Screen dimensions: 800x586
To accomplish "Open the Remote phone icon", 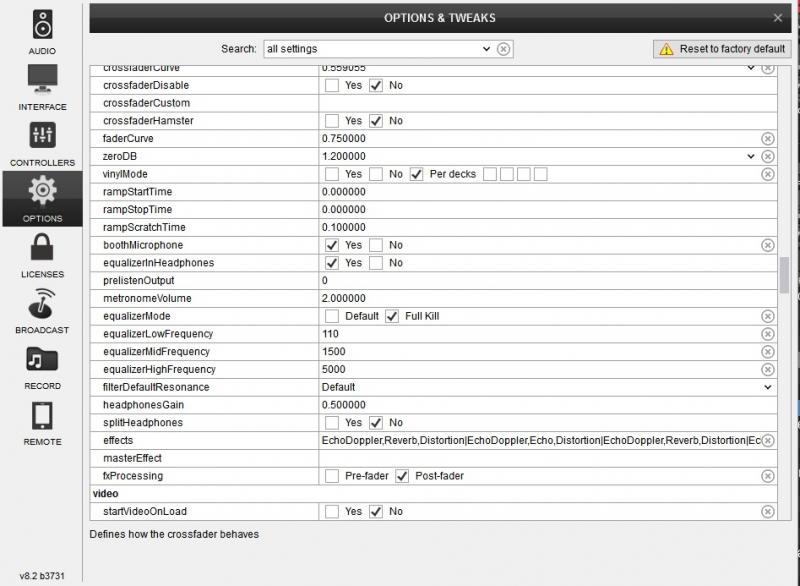I will click(x=42, y=416).
